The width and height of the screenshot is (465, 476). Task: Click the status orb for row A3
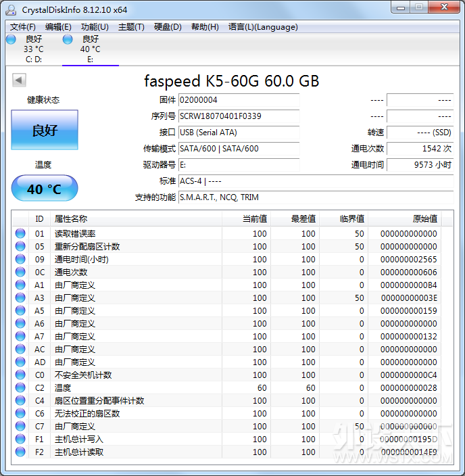[x=20, y=297]
